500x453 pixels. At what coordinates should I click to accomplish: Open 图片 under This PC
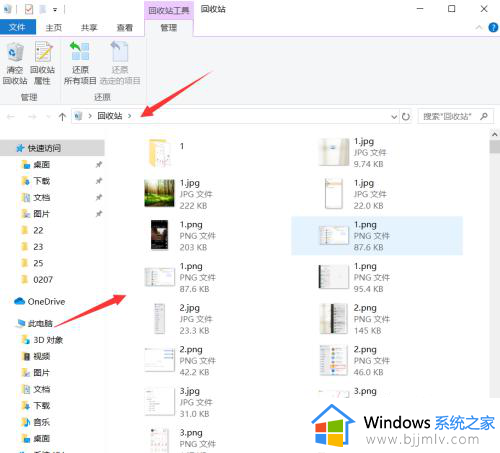[36, 373]
